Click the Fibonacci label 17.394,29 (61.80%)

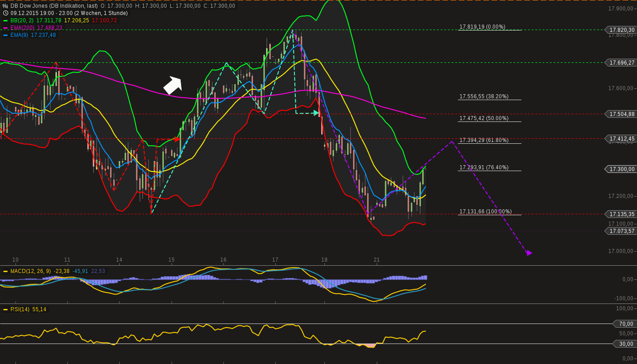click(x=484, y=140)
